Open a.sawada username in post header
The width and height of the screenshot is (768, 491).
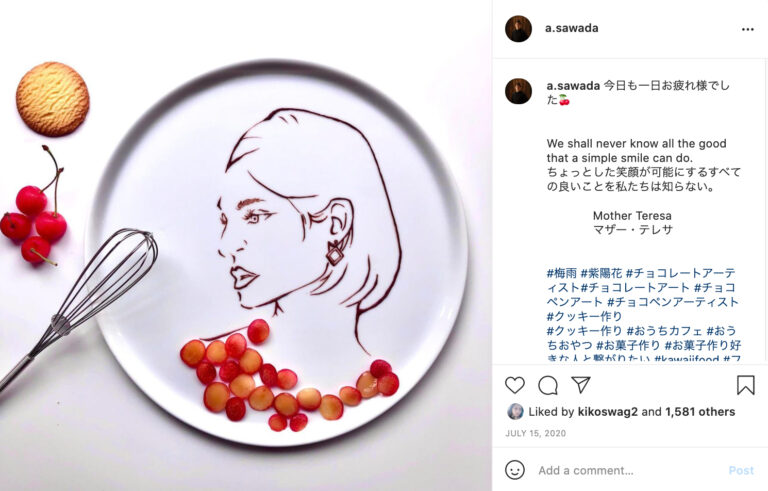click(572, 28)
